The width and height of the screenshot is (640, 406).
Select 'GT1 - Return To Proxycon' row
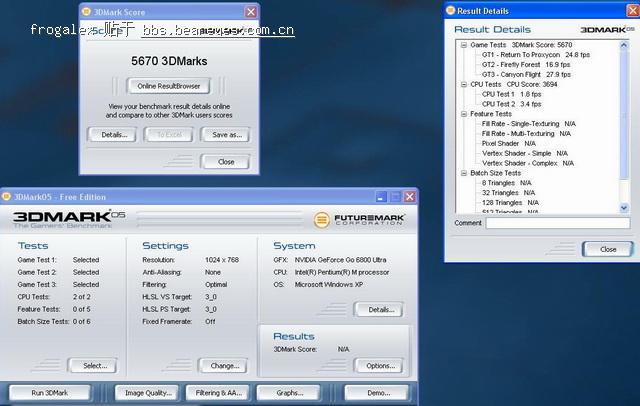pyautogui.click(x=536, y=55)
